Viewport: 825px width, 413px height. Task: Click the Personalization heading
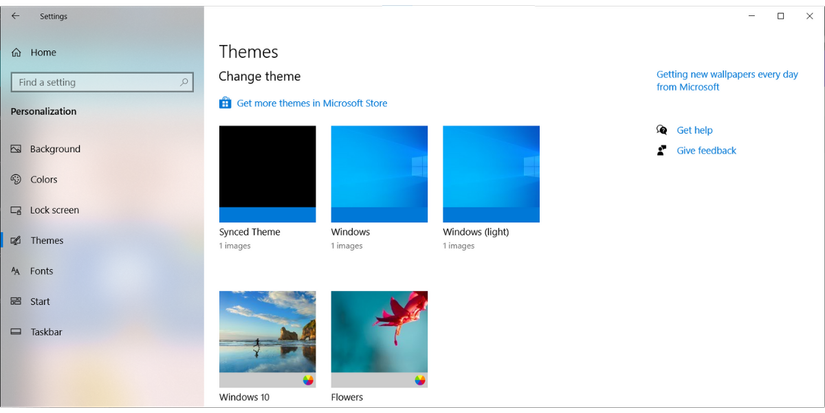click(43, 112)
